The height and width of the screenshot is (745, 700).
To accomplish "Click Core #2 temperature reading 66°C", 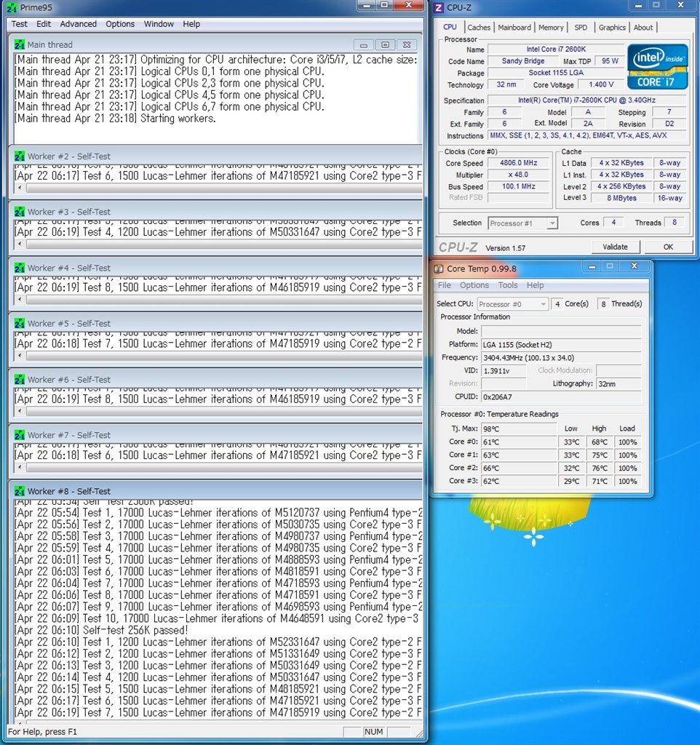I will (x=519, y=468).
